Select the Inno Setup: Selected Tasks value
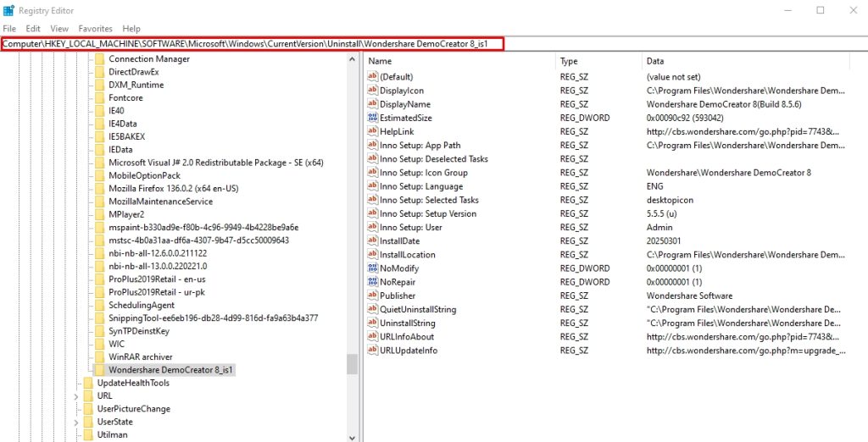Viewport: 868px width, 442px height. tap(429, 200)
